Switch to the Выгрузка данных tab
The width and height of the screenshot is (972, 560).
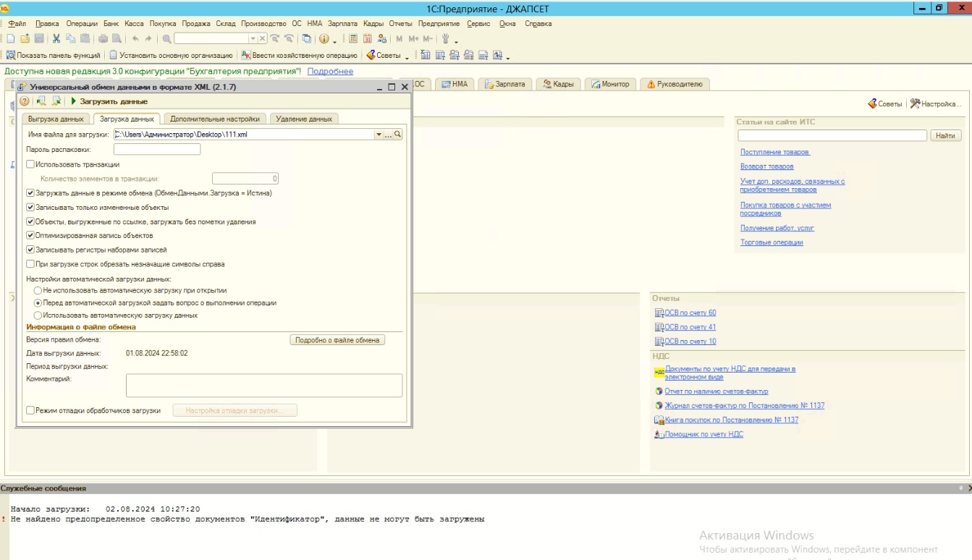coord(56,119)
